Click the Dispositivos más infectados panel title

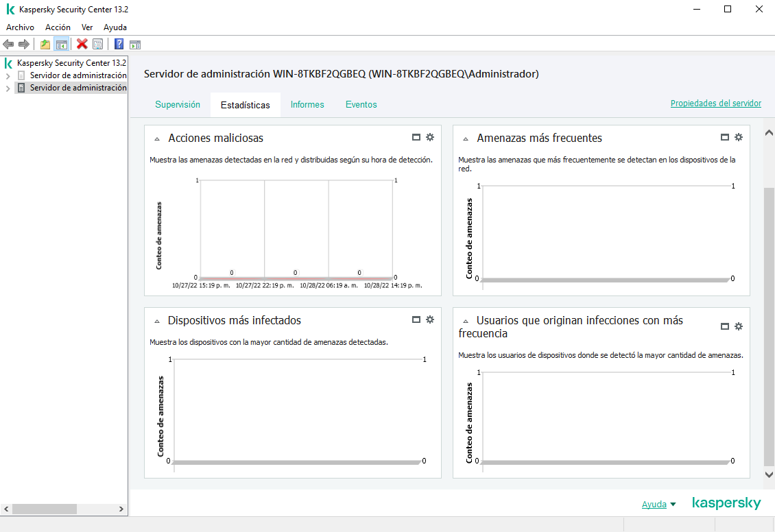click(x=235, y=321)
